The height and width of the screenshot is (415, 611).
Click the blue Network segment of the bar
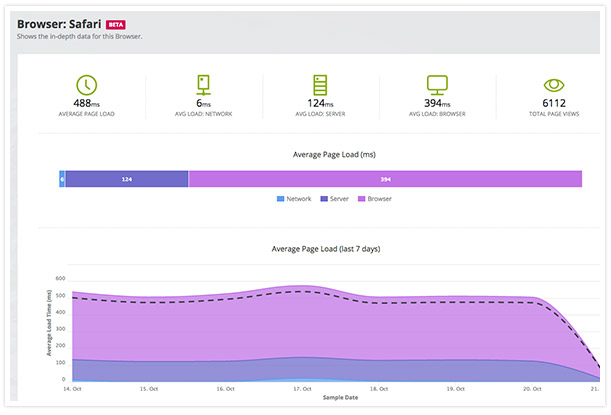click(62, 179)
